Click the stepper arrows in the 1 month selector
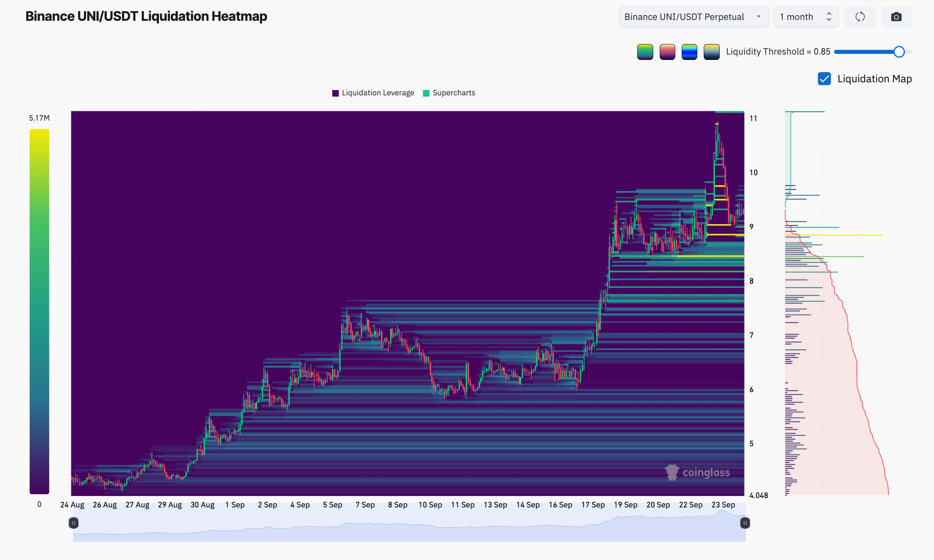Screen dimensions: 934x560 click(829, 17)
